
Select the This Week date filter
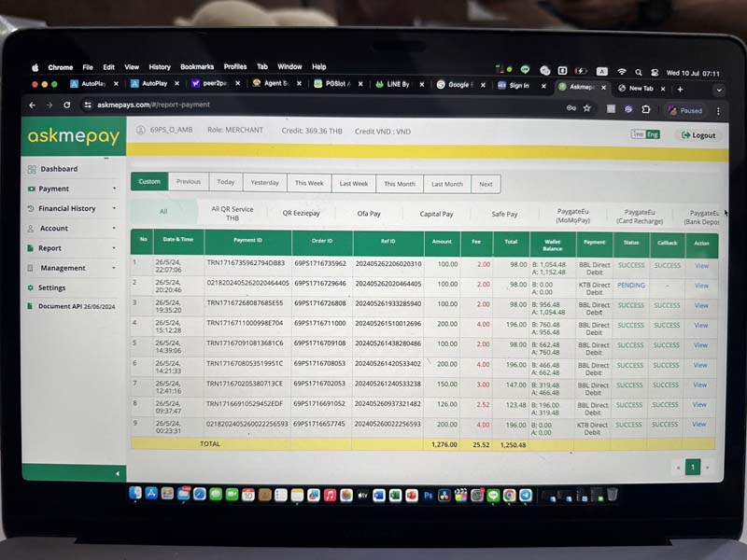tap(309, 184)
